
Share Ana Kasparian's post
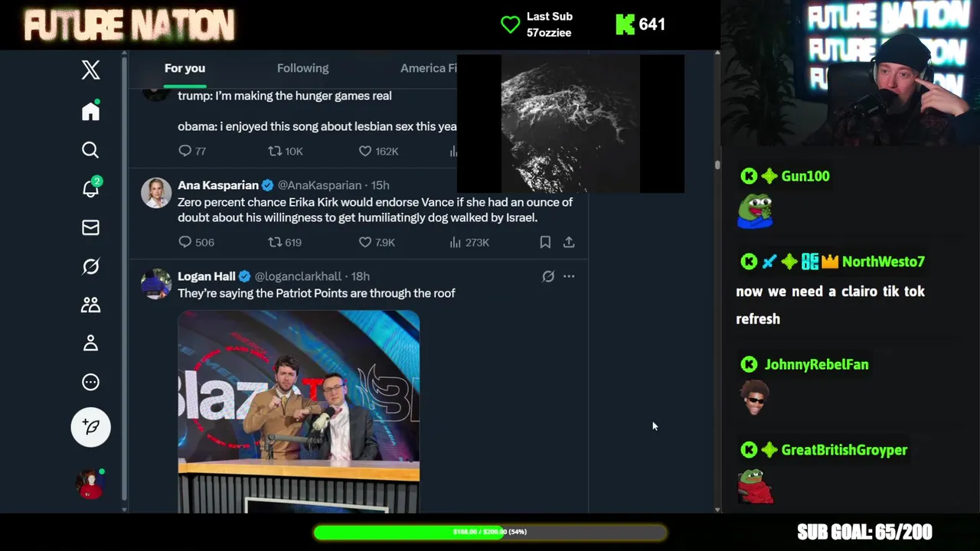click(569, 242)
